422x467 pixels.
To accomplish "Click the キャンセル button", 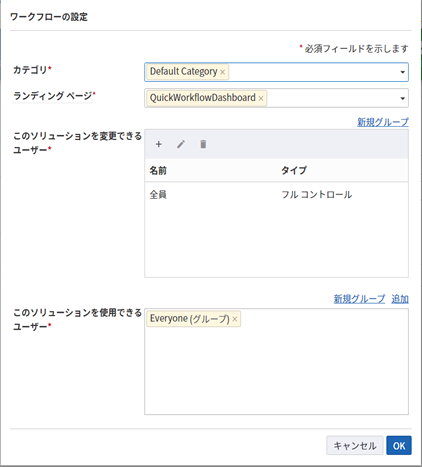I will tap(355, 445).
